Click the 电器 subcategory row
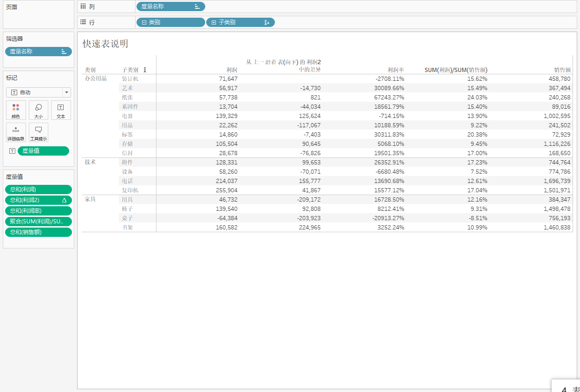Screen dimensions: 580x392 coord(127,116)
